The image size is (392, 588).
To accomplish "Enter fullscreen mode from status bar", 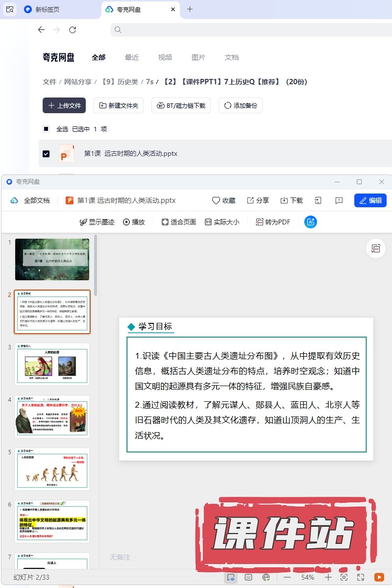I will (361, 577).
